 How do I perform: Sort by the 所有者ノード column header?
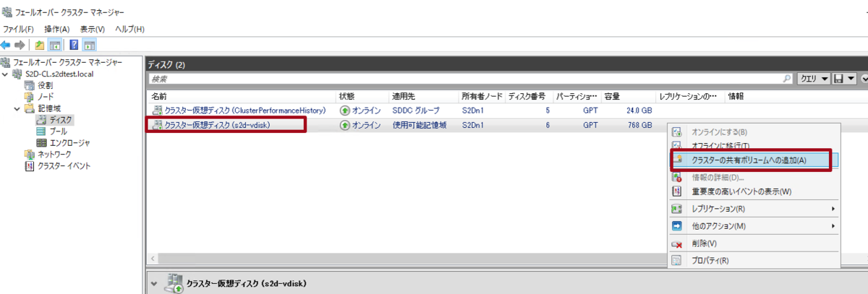click(482, 96)
